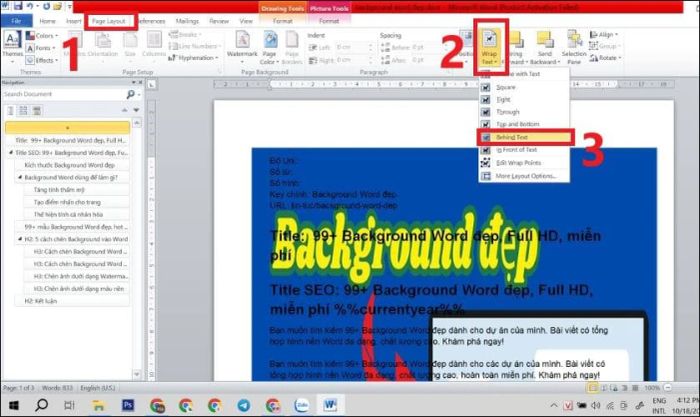Switch to the Page Layout tab
Image resolution: width=700 pixels, height=417 pixels.
point(109,21)
